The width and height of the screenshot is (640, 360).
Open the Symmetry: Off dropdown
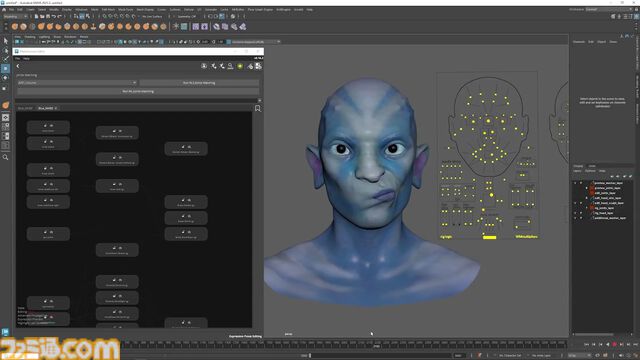[x=187, y=16]
